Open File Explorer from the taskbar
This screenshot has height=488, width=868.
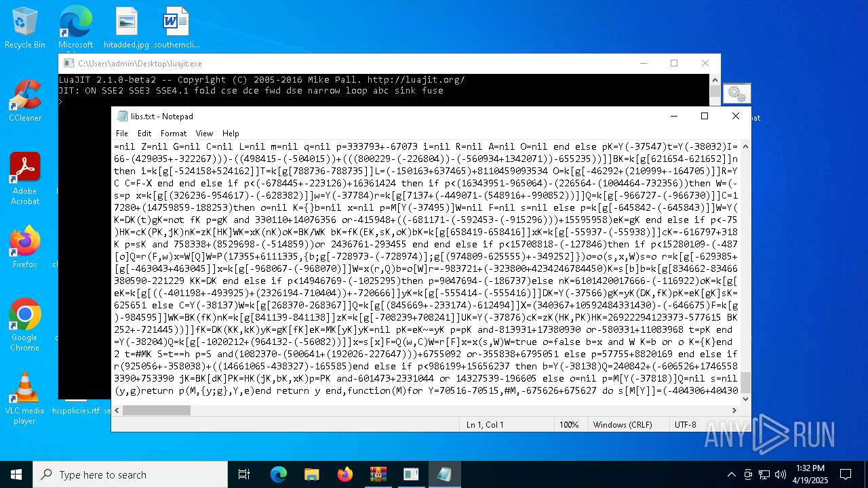coord(312,474)
